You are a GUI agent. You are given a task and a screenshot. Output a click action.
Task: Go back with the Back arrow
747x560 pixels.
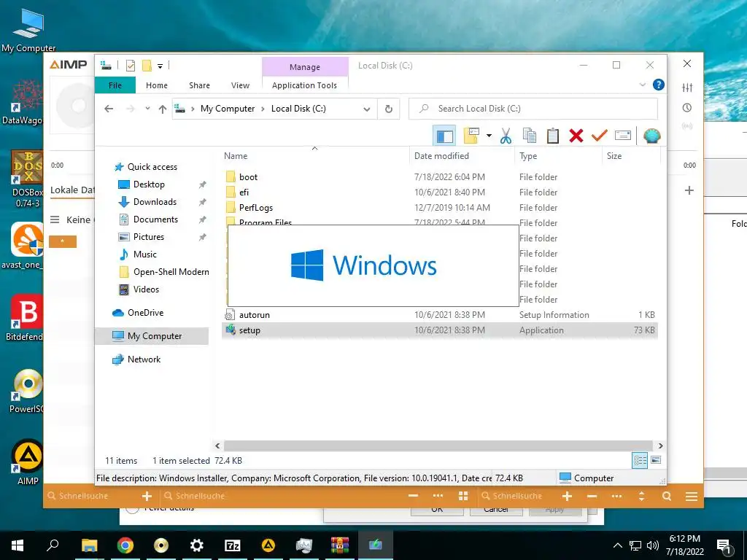(x=109, y=109)
